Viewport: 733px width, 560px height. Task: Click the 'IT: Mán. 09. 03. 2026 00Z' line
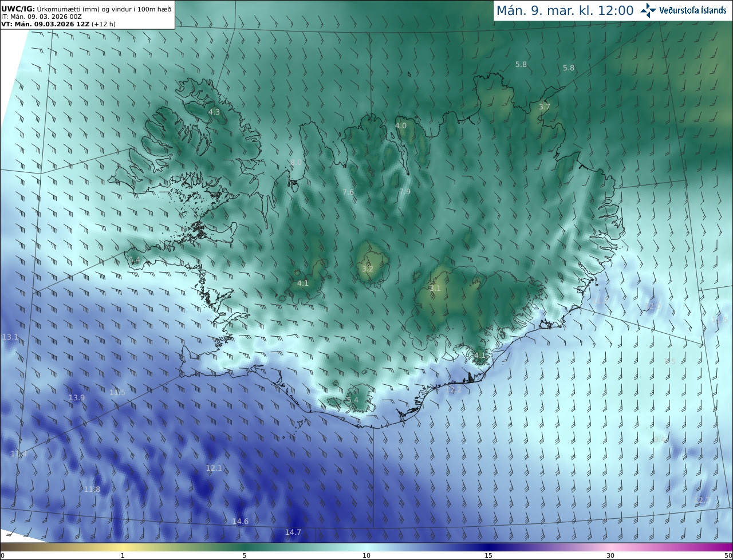[41, 17]
